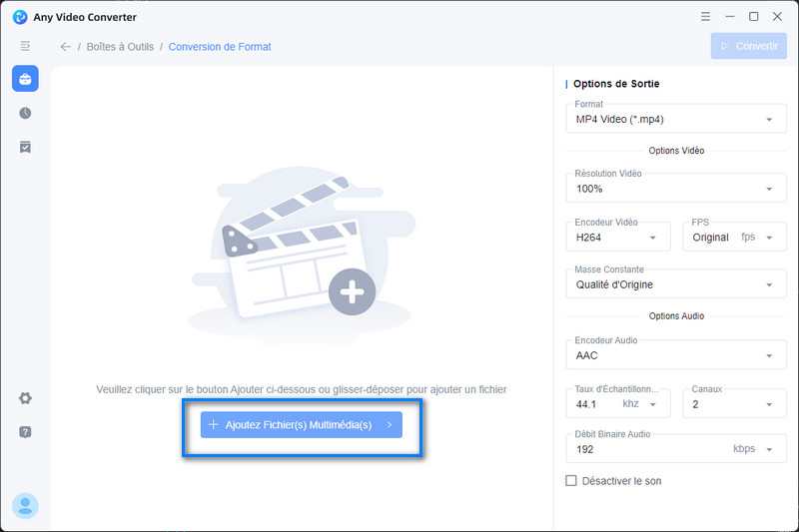Image resolution: width=799 pixels, height=532 pixels.
Task: Open the Résolution Vidéo dropdown
Action: click(676, 189)
